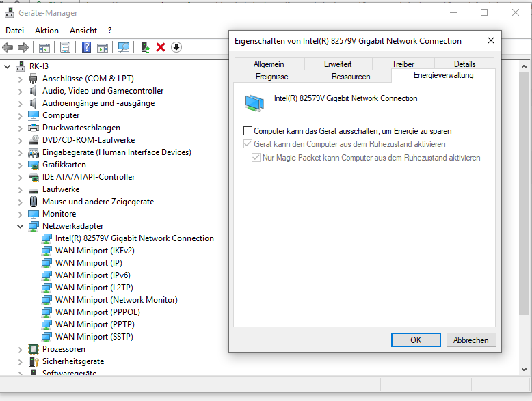The image size is (532, 401).
Task: Toggle the console tree pane icon
Action: pos(44,47)
